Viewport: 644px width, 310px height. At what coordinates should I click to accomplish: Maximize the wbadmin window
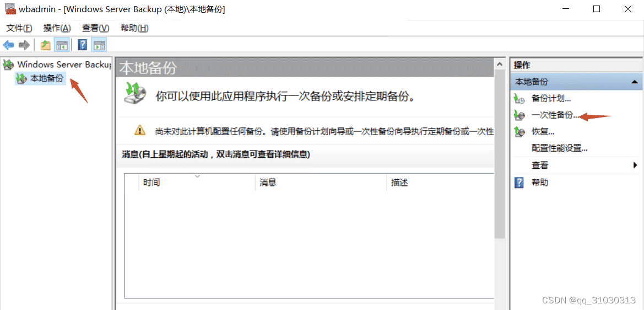[x=597, y=9]
